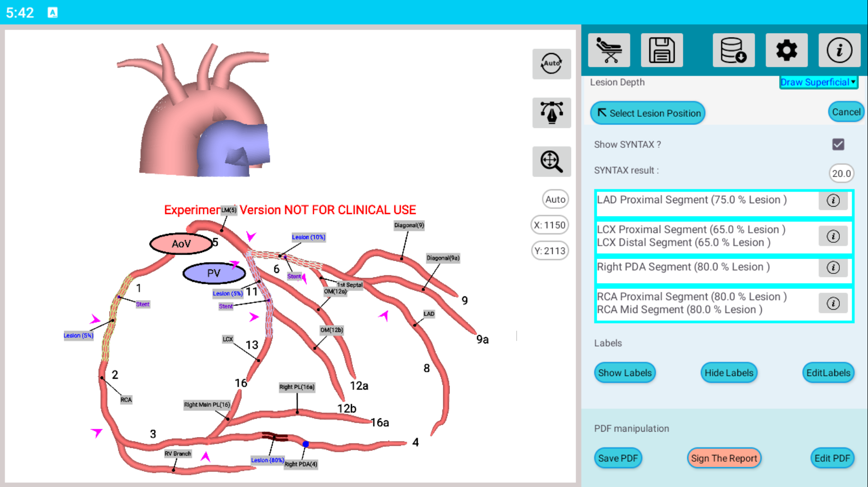Click the floppy disk save icon
Screen dimensions: 868x487
pyautogui.click(x=662, y=50)
